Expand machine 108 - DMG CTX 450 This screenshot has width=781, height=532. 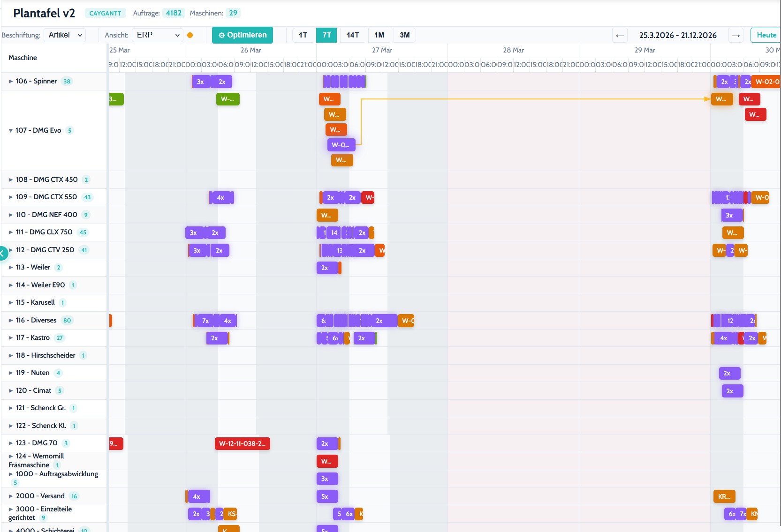[11, 180]
